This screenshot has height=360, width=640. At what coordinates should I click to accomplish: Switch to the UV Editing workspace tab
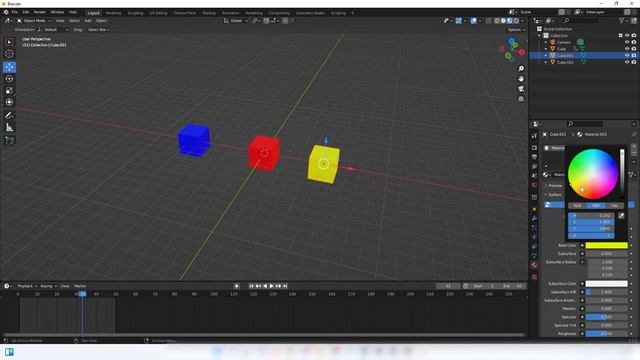click(x=158, y=13)
